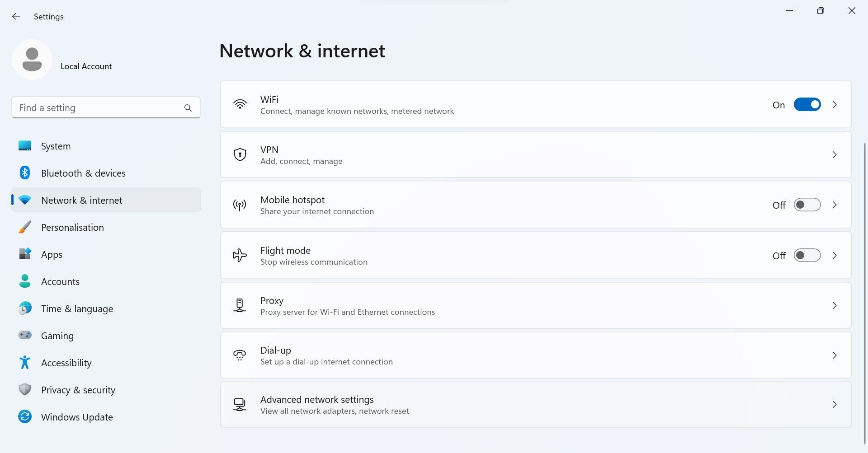The image size is (868, 453).
Task: Click the Local Account profile avatar
Action: (32, 60)
